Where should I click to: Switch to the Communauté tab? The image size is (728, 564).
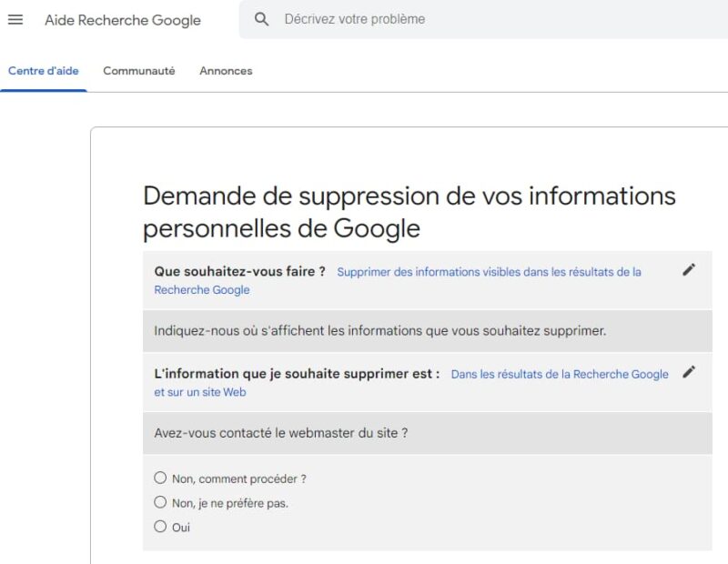[x=137, y=70]
